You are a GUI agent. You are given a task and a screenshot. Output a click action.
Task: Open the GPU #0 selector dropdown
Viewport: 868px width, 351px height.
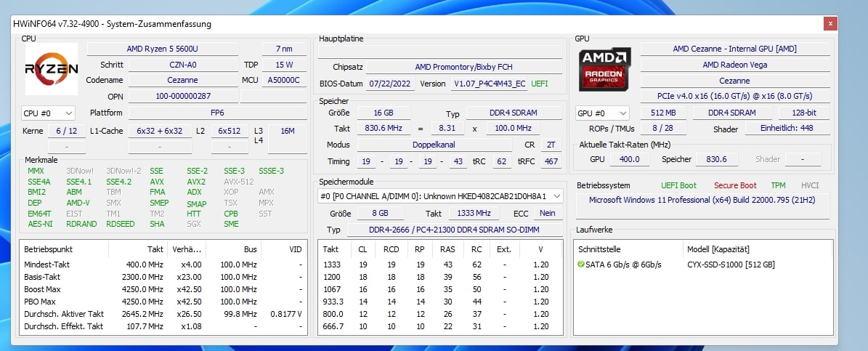(x=602, y=113)
